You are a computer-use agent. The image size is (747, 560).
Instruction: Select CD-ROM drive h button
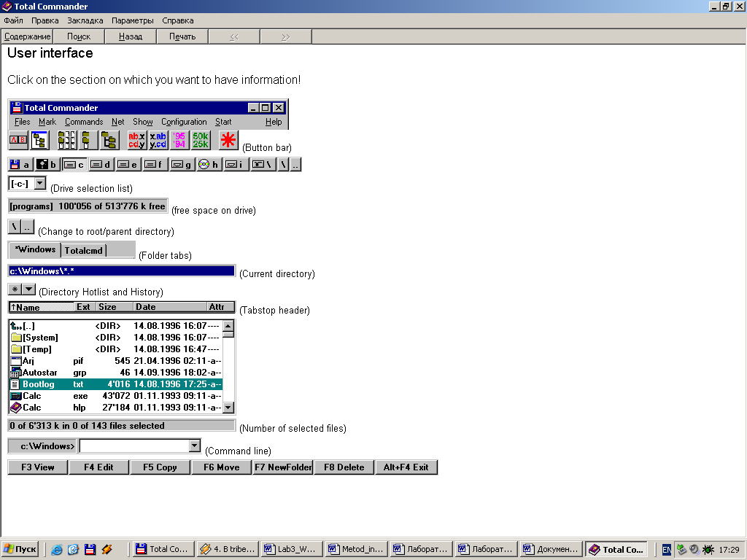(x=209, y=165)
